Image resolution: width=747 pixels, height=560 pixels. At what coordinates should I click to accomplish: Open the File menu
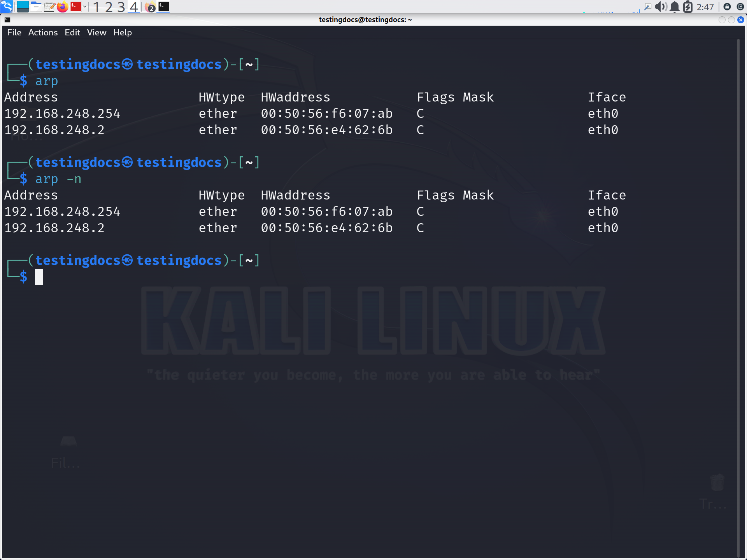click(x=14, y=32)
